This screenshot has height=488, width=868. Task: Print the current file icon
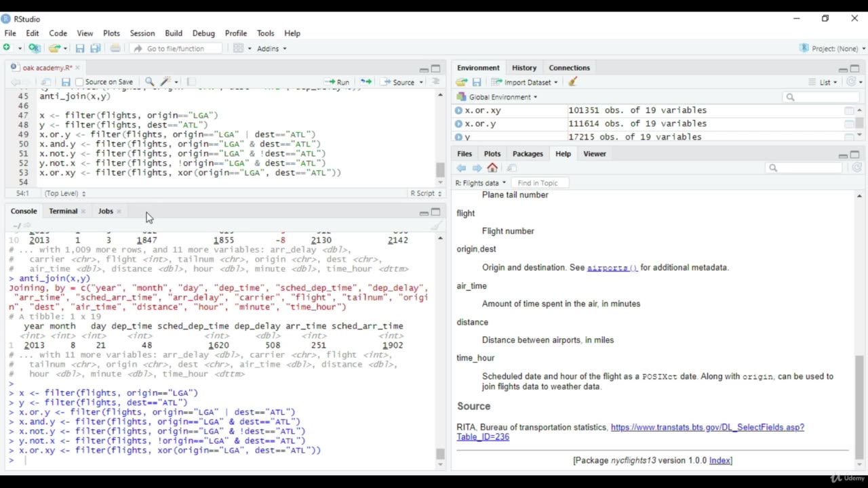point(115,48)
